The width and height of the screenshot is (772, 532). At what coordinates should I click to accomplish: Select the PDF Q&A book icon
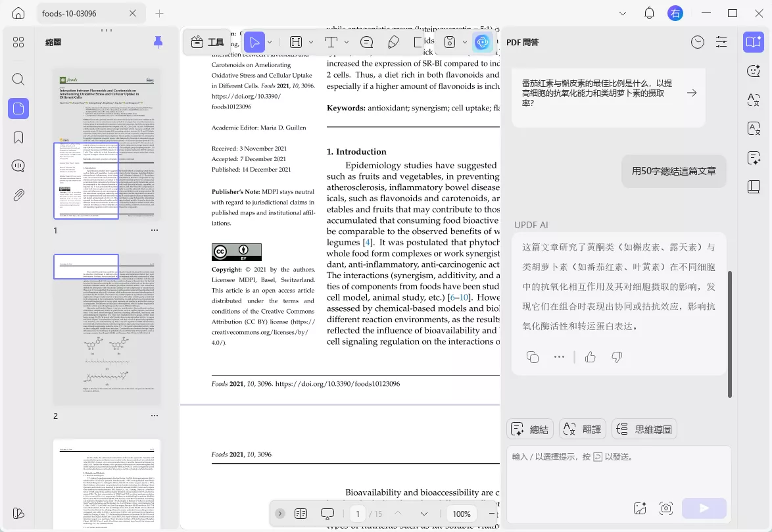(754, 42)
